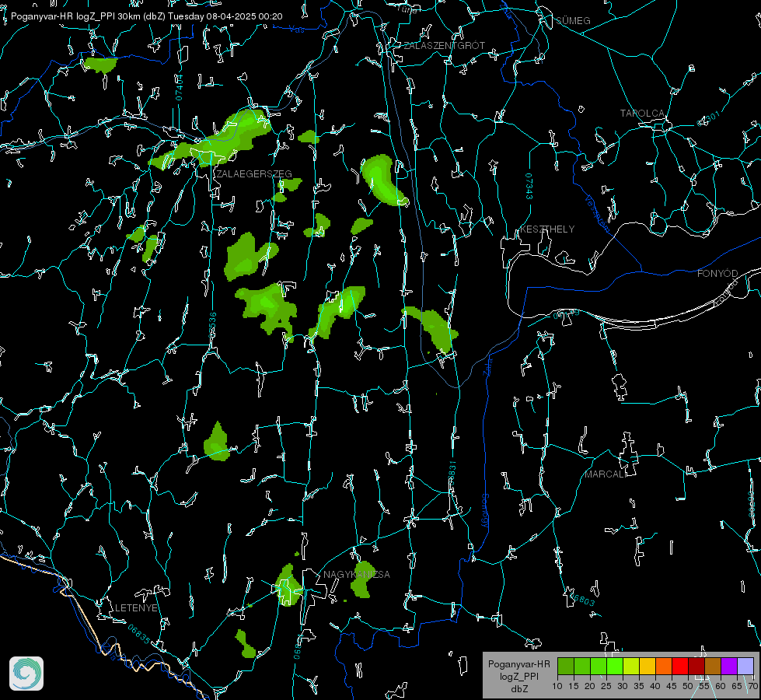761x700 pixels.
Task: Click the KESZTHELY city label
Action: point(547,229)
